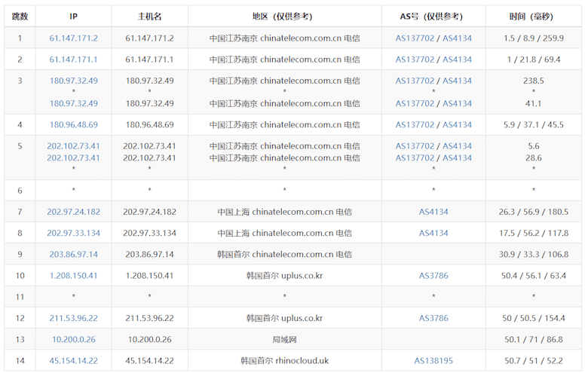588x373 pixels.
Task: Open the AS138195 link in the last row
Action: [433, 360]
